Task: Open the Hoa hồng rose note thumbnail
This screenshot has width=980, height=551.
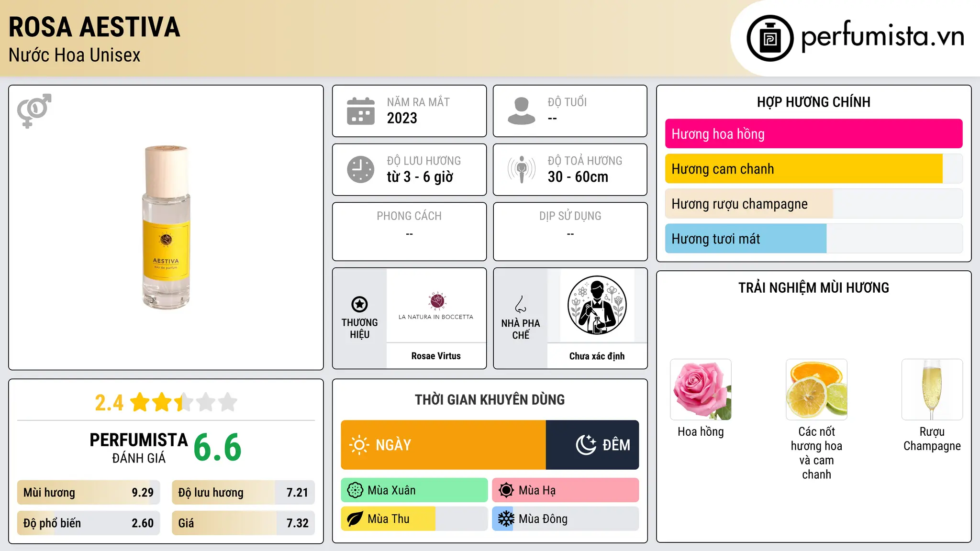Action: click(x=701, y=389)
